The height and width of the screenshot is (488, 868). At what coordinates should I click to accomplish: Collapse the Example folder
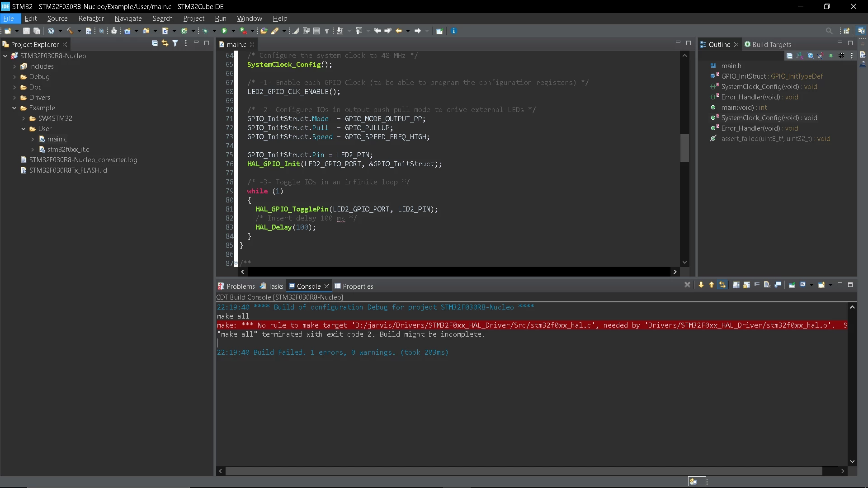pyautogui.click(x=14, y=108)
